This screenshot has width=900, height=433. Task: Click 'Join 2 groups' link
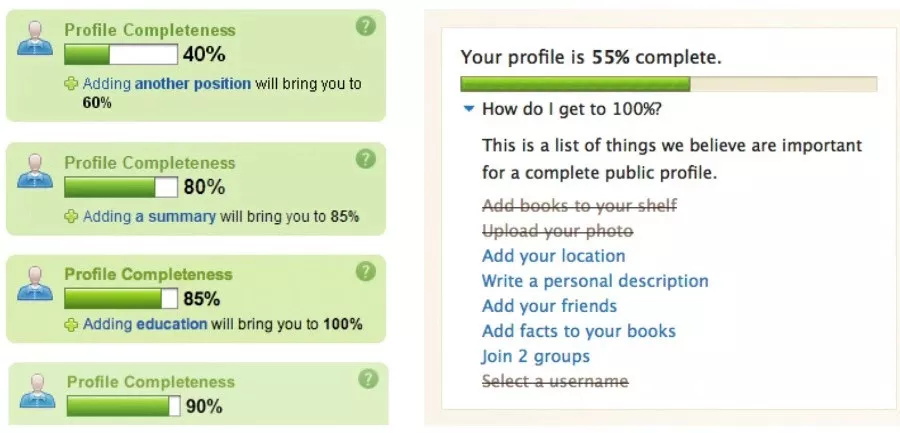pyautogui.click(x=535, y=356)
